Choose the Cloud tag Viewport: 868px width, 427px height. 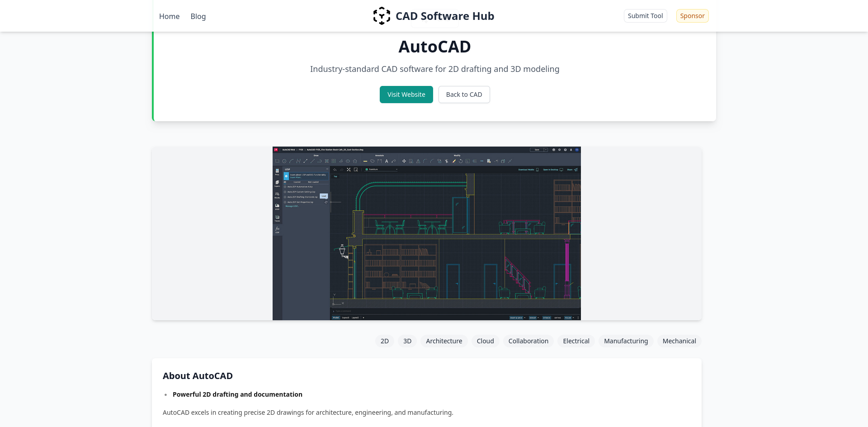485,341
